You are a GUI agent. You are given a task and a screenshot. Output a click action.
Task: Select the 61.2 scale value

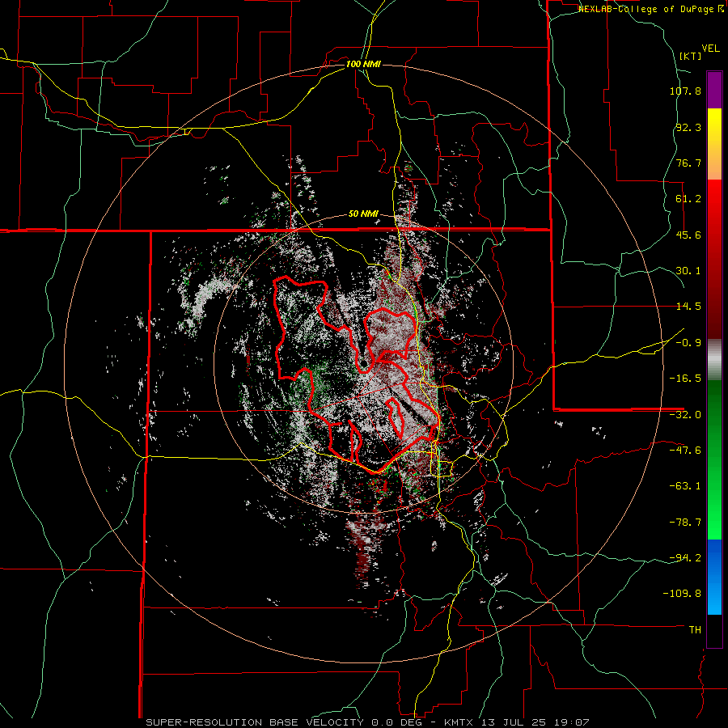pos(688,199)
